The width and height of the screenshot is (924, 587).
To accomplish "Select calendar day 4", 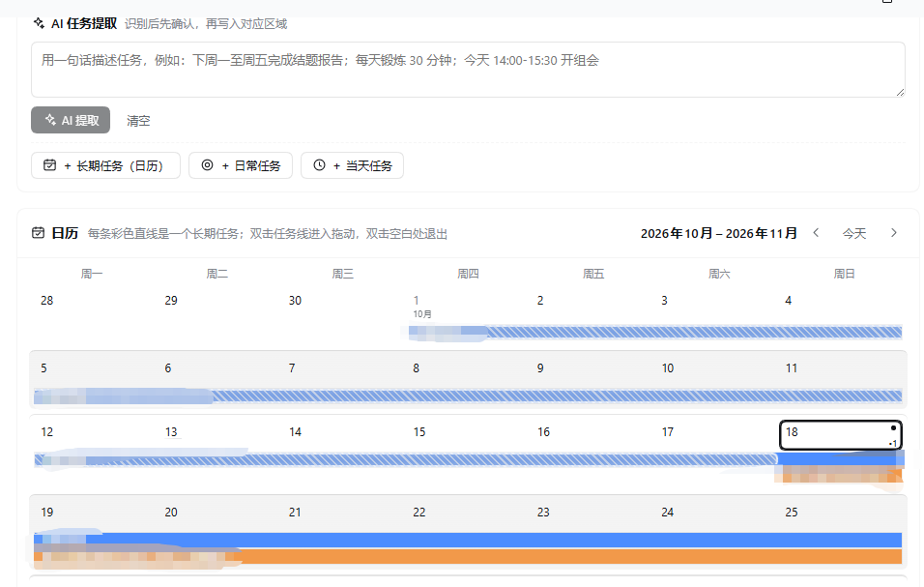I will tap(789, 301).
